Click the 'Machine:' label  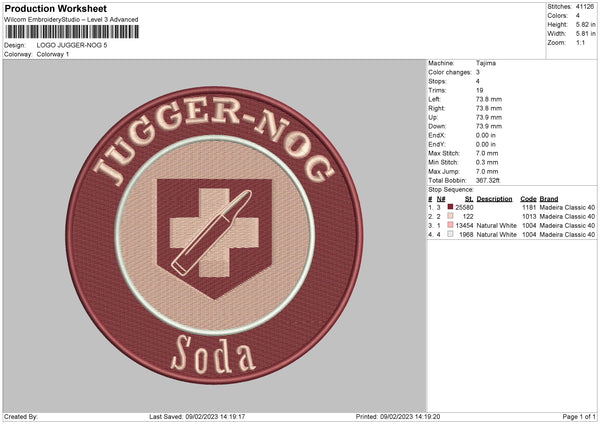coord(441,63)
